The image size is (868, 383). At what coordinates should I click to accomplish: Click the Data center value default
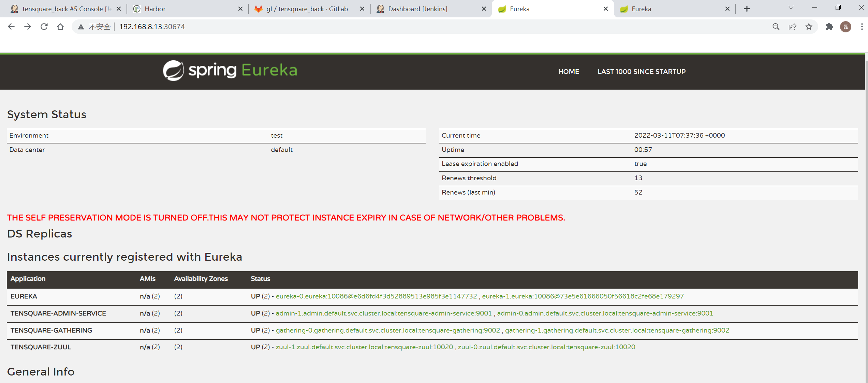click(282, 150)
